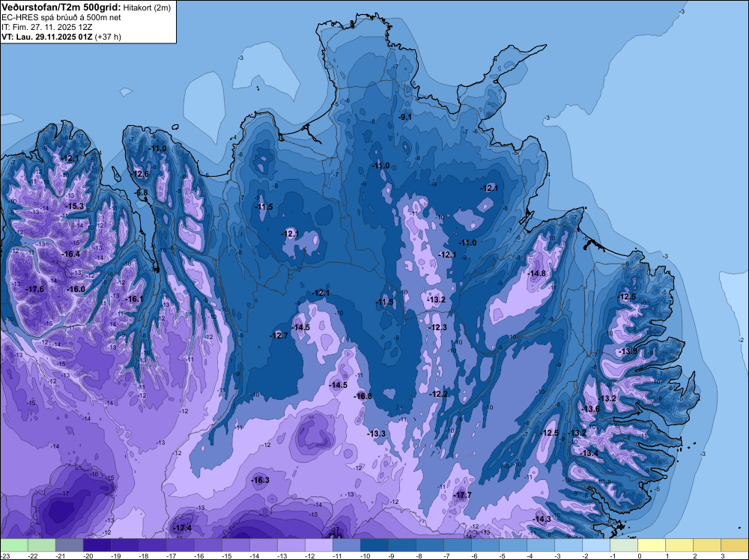
Task: Select the 'VT: Lau. 29.11.2025 01Z' line
Action: click(47, 37)
